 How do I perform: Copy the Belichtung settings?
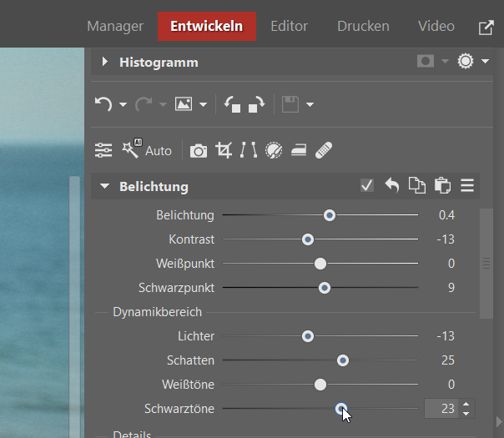pos(416,186)
